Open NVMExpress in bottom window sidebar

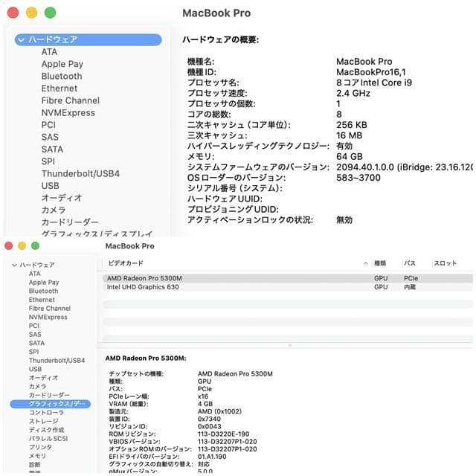48,317
